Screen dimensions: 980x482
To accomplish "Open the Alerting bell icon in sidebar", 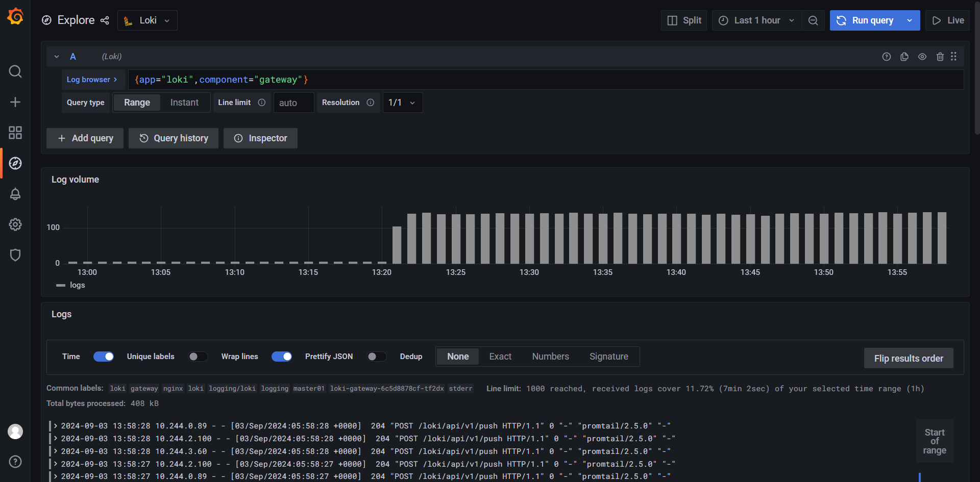I will 15,194.
